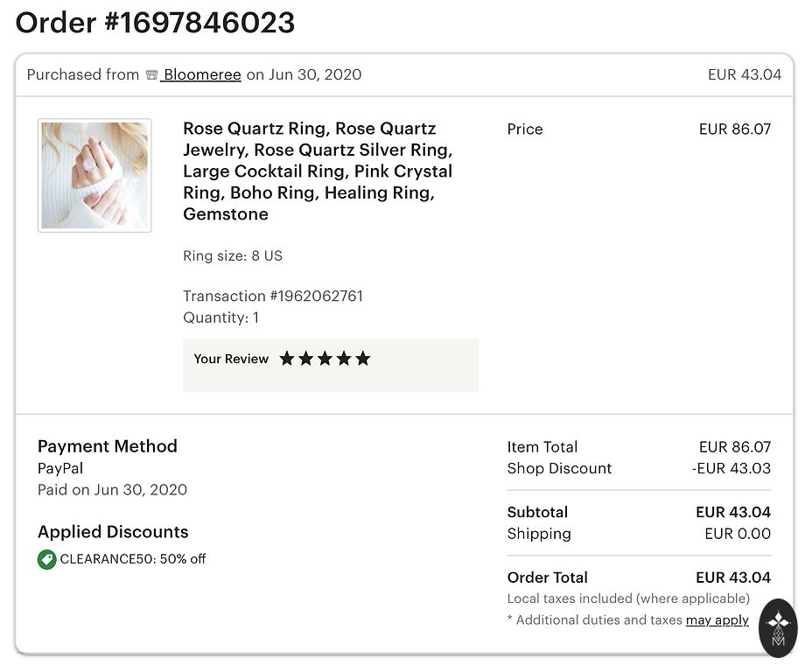
Task: Follow the "may apply" duties link
Action: click(717, 620)
